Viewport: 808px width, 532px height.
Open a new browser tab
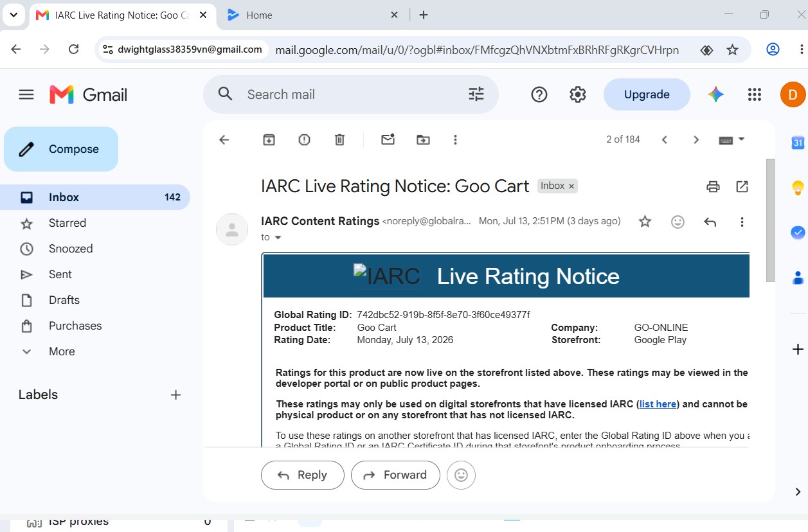tap(423, 15)
